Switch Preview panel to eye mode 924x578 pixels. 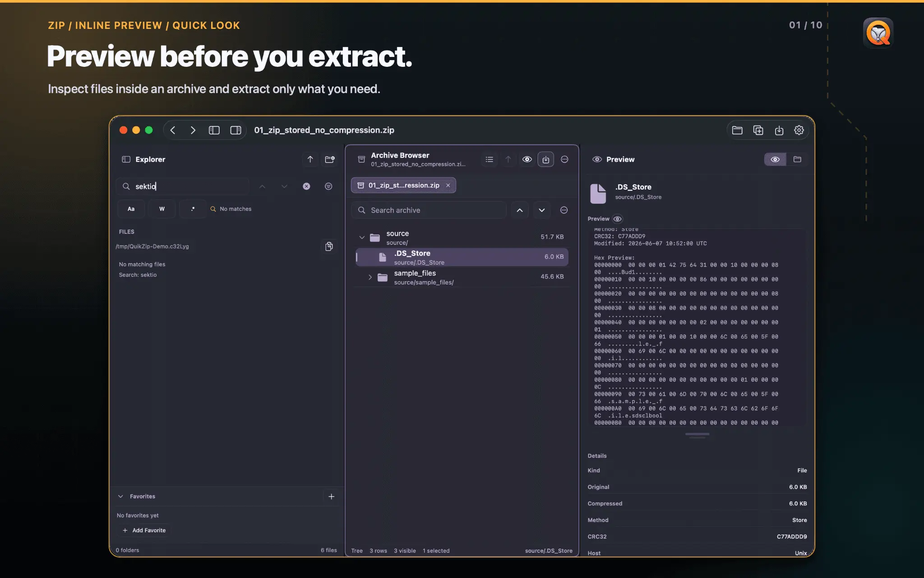[775, 159]
